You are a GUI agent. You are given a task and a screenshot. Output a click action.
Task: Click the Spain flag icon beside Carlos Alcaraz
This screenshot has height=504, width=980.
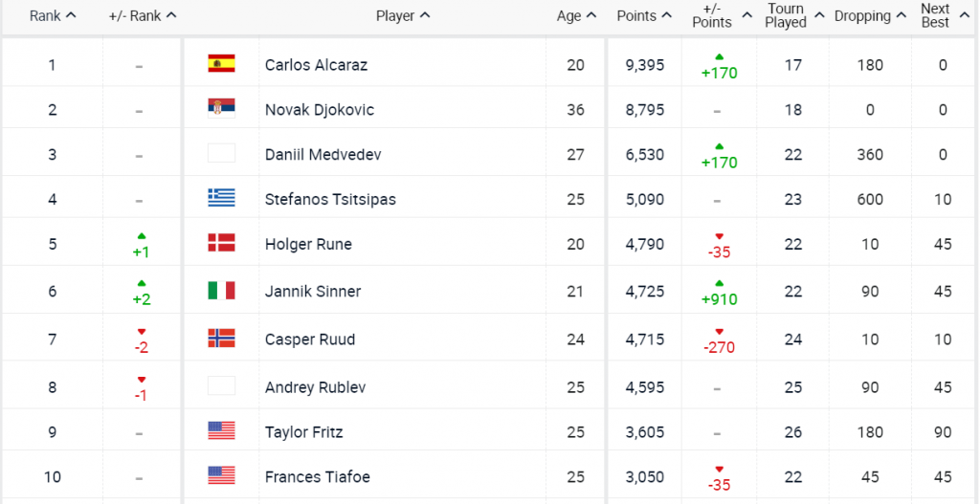pyautogui.click(x=221, y=64)
